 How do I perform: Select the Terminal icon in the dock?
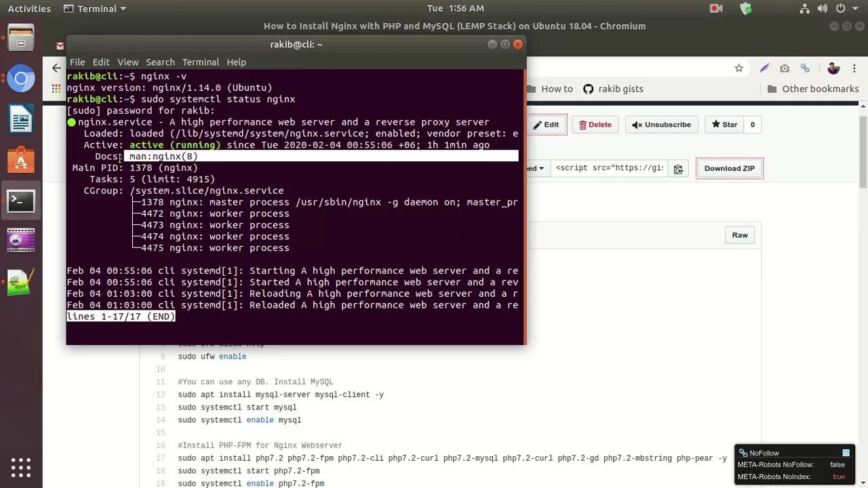(21, 201)
